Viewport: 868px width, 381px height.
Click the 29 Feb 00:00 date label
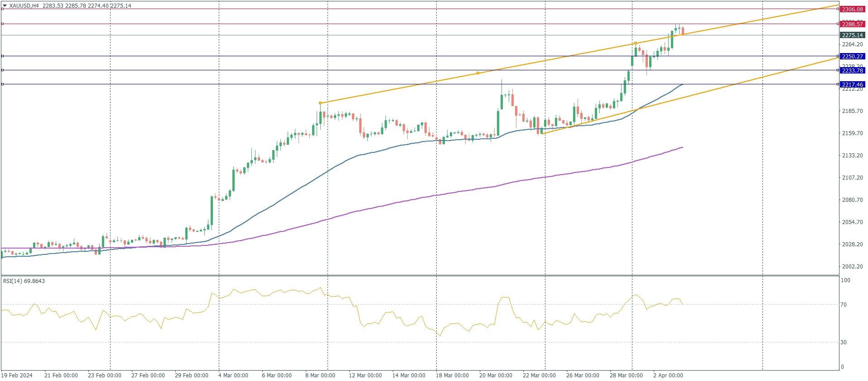point(192,376)
